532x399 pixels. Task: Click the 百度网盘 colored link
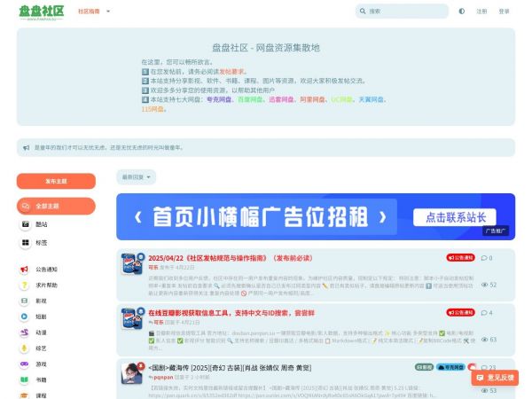click(x=250, y=99)
